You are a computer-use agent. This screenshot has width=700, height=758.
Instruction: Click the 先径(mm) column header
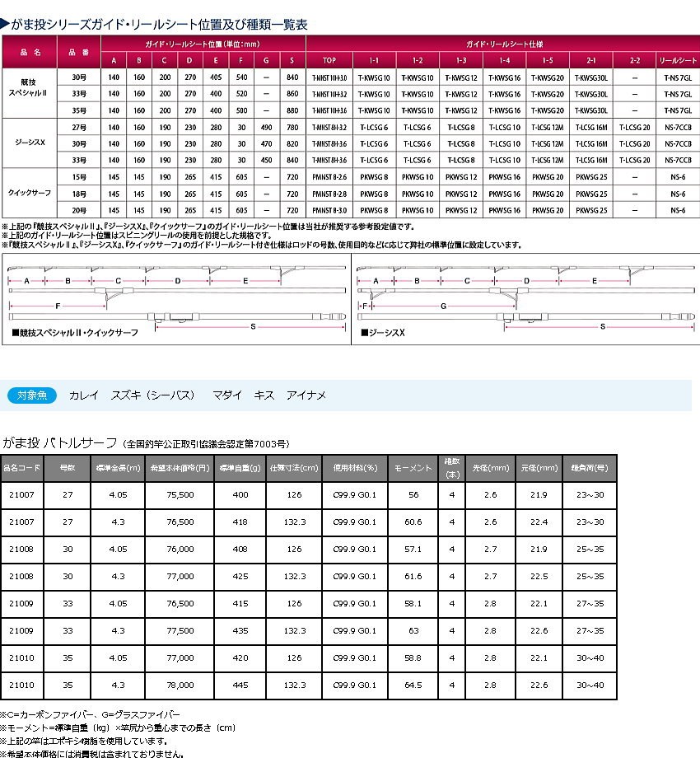[x=491, y=468]
